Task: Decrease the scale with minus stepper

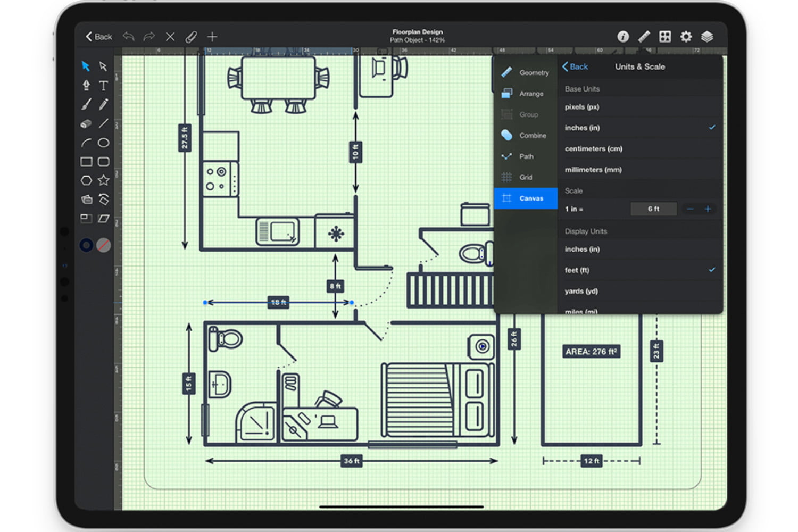Action: (690, 209)
